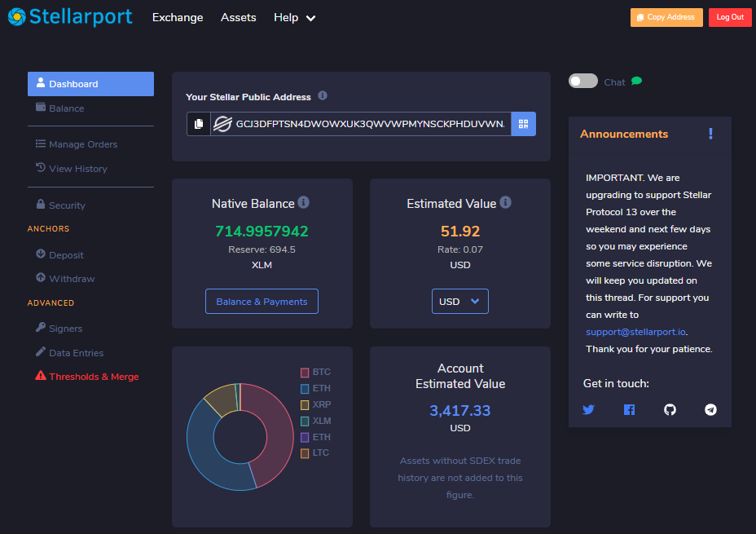
Task: Copy address using the clipboard icon
Action: (x=199, y=124)
